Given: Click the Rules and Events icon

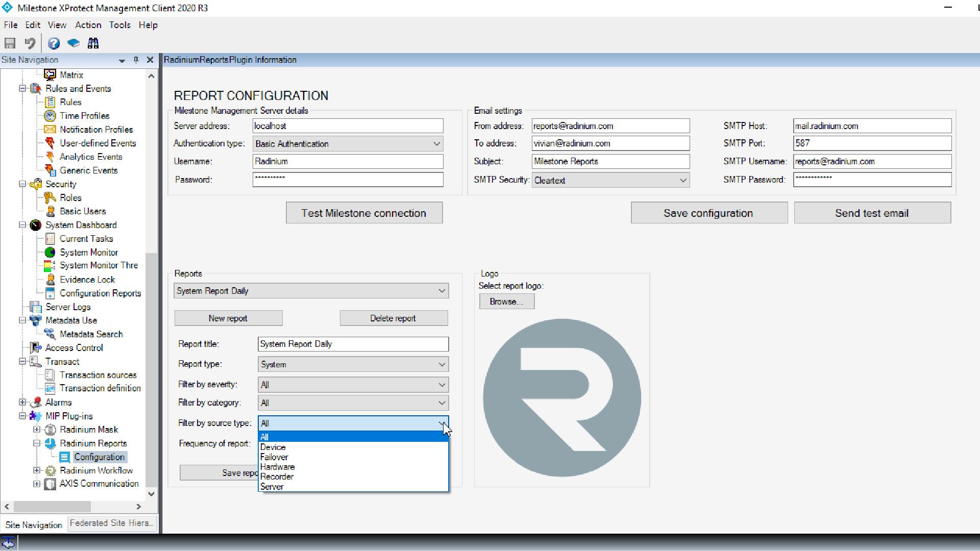Looking at the screenshot, I should (x=36, y=89).
